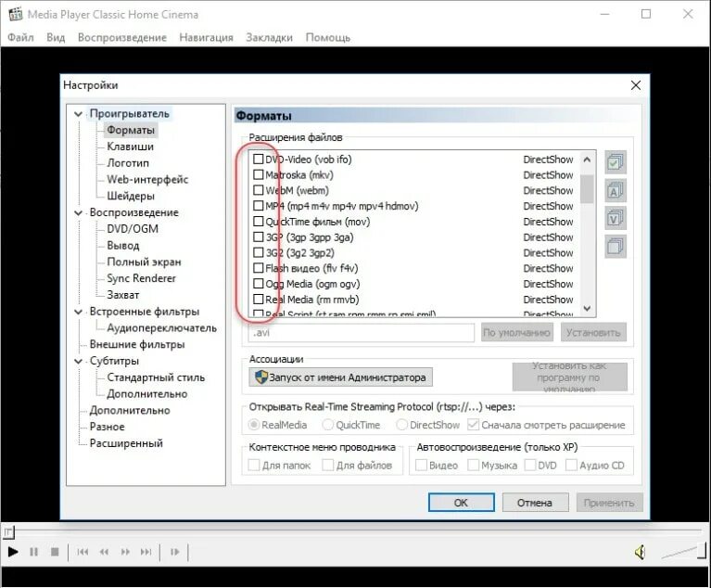
Task: Open the Web-интерфейс settings page
Action: [147, 180]
